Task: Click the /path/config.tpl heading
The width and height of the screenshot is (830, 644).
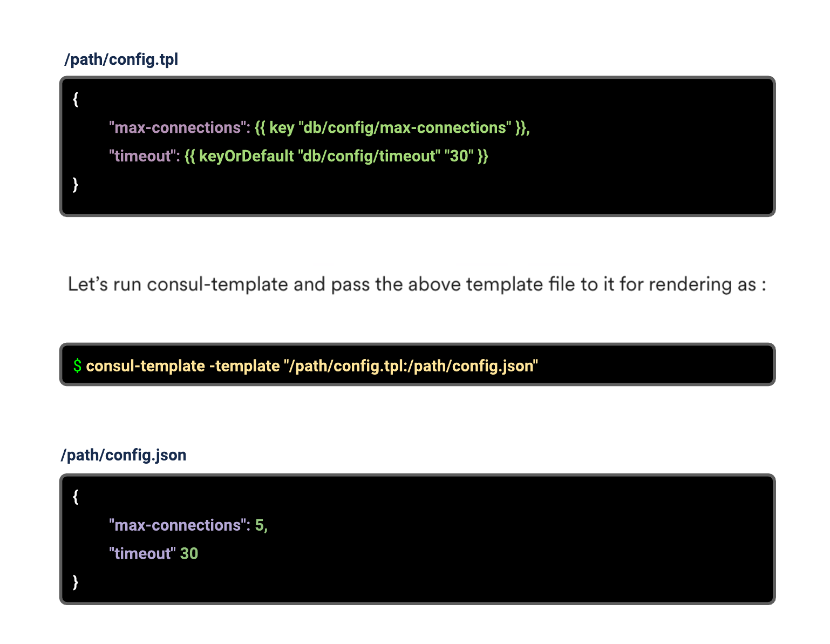Action: coord(121,59)
